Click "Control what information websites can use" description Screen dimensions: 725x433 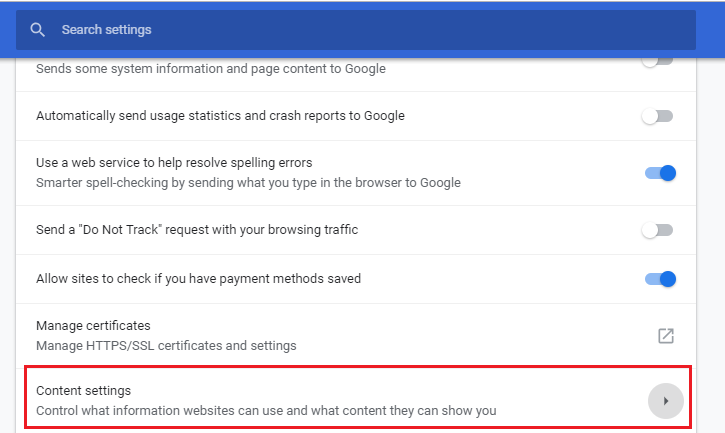pyautogui.click(x=266, y=410)
